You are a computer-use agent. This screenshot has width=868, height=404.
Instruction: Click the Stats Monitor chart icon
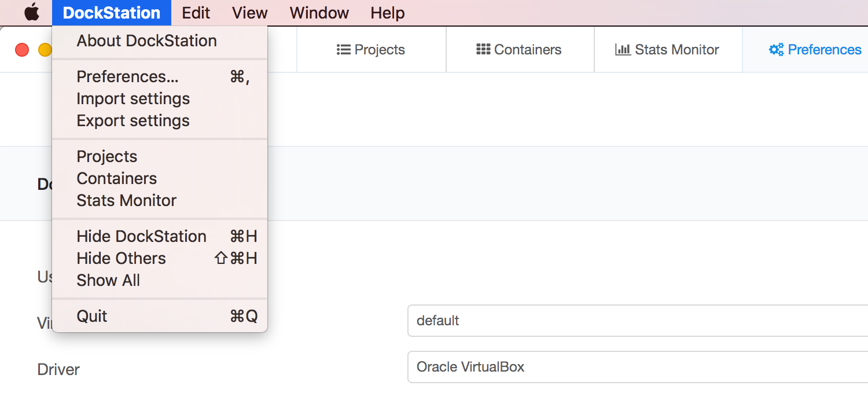[x=623, y=50]
